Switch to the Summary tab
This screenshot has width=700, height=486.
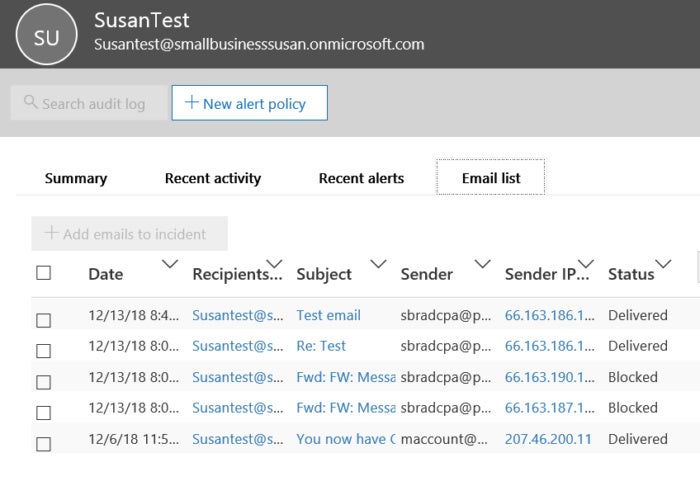[x=76, y=178]
